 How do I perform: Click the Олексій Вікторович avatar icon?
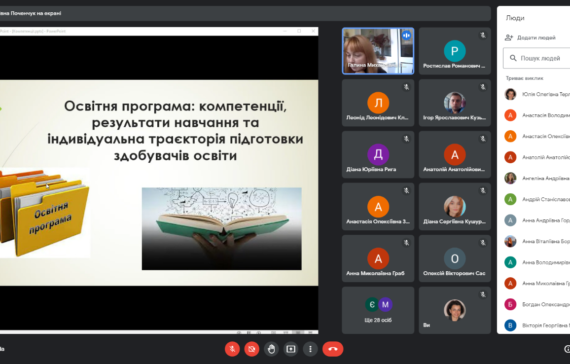pos(454,258)
